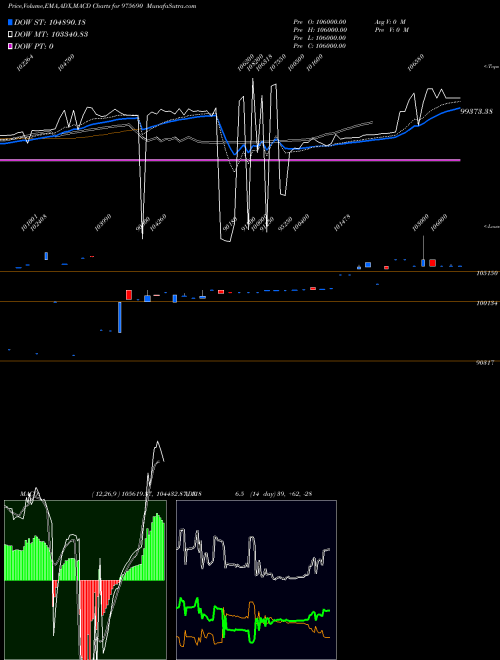Click the chart title mentioning MunafaSutra.com

pos(102,6)
